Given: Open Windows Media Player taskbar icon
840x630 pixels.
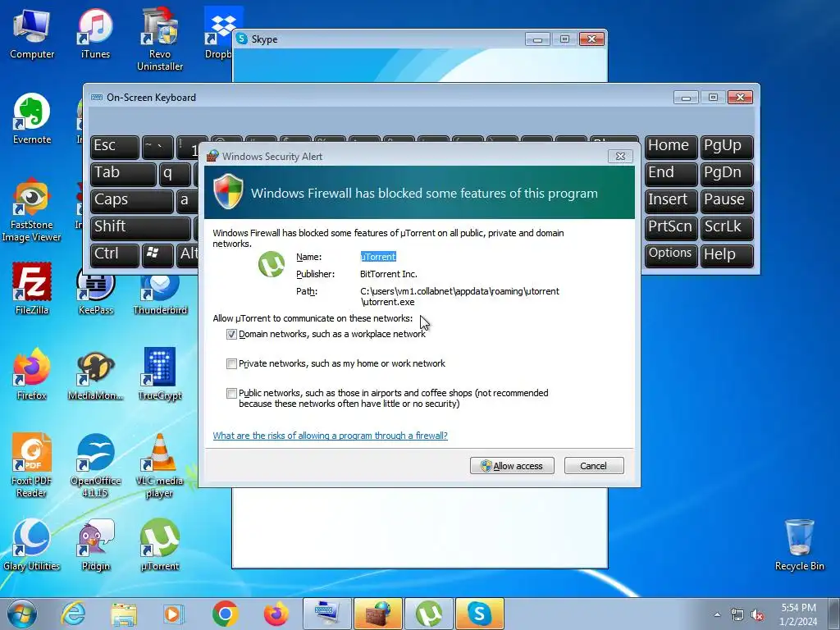Looking at the screenshot, I should click(174, 614).
